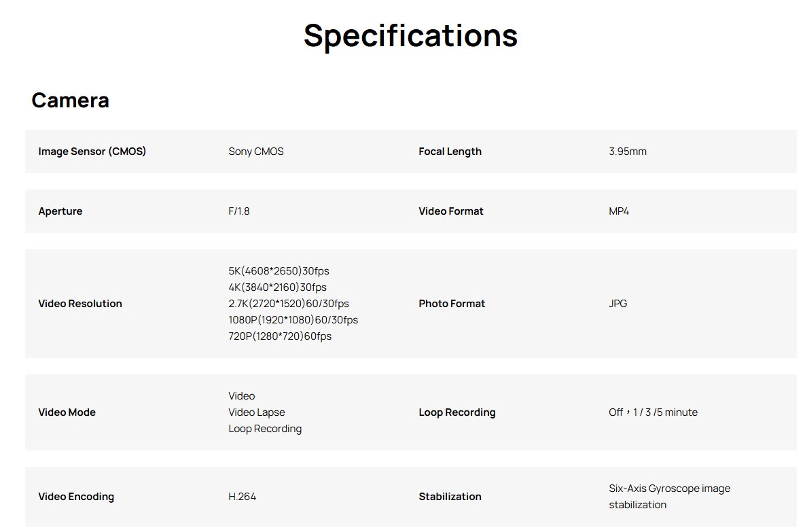Click the Photo Format label
The image size is (805, 532).
tap(452, 304)
